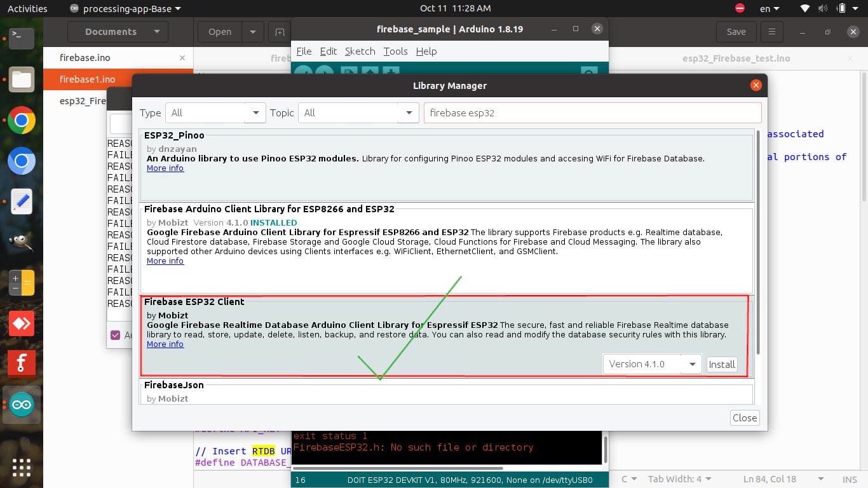Click the red do-not-disturb tray icon
This screenshot has height=488, width=868.
(x=740, y=8)
